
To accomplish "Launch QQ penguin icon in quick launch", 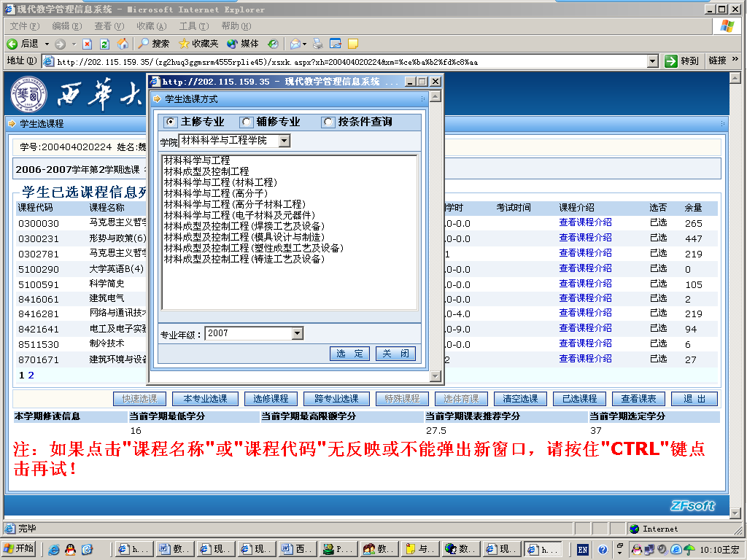I will 71,549.
